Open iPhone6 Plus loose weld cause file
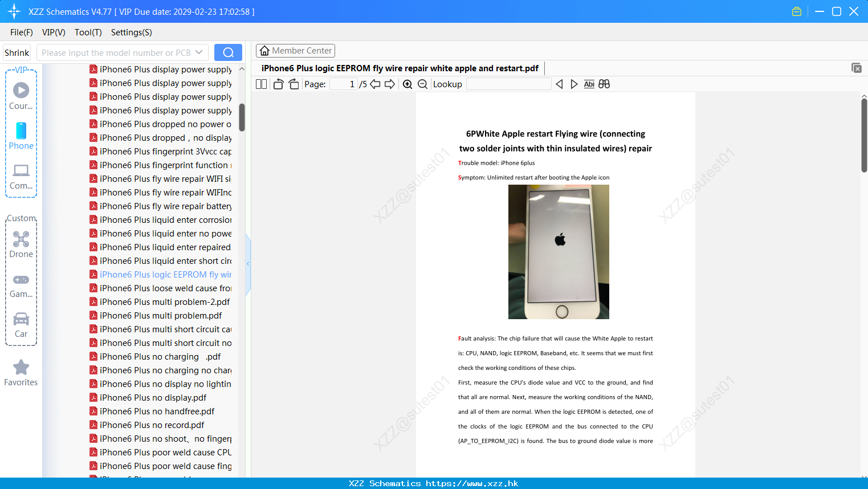This screenshot has width=868, height=489. pos(161,288)
